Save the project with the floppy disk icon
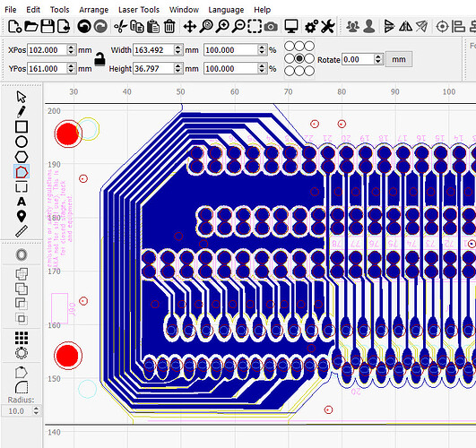The image size is (476, 448). pos(48,26)
